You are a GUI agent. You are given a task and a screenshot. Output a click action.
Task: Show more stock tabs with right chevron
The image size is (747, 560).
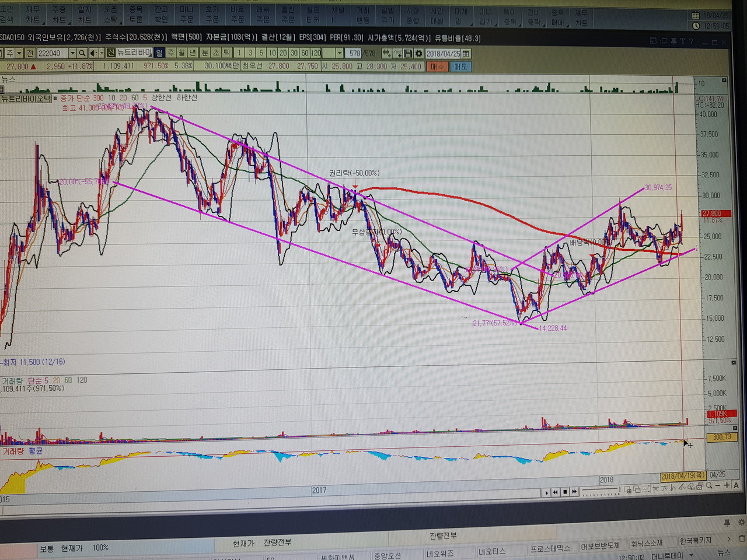[x=729, y=540]
